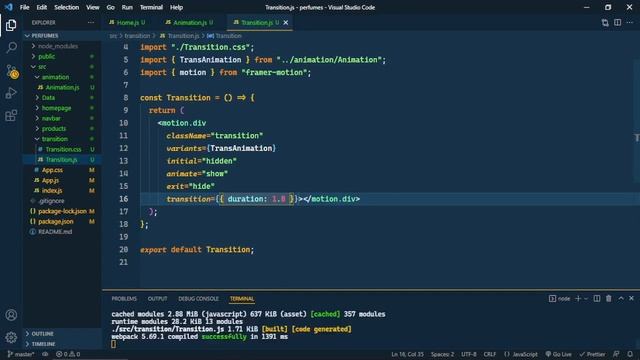Click Prettier in status bar
The image size is (640, 360).
pos(592,354)
